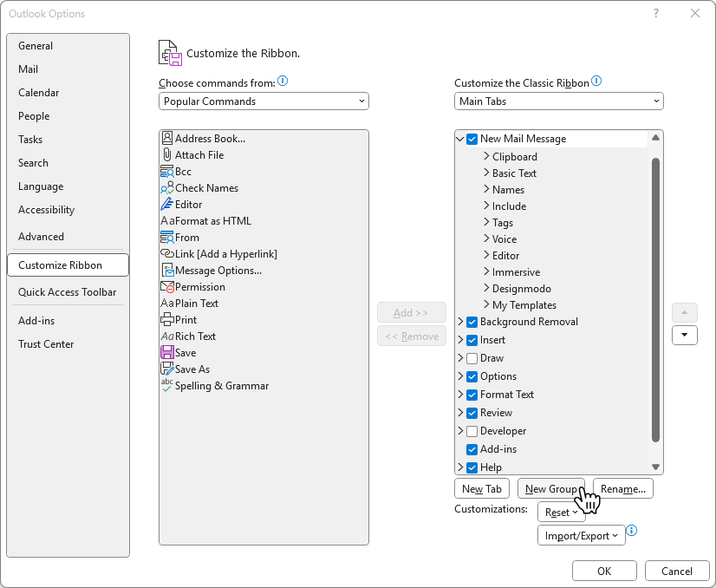Screen dimensions: 716x588
Task: Select the Permission icon
Action: click(x=167, y=286)
